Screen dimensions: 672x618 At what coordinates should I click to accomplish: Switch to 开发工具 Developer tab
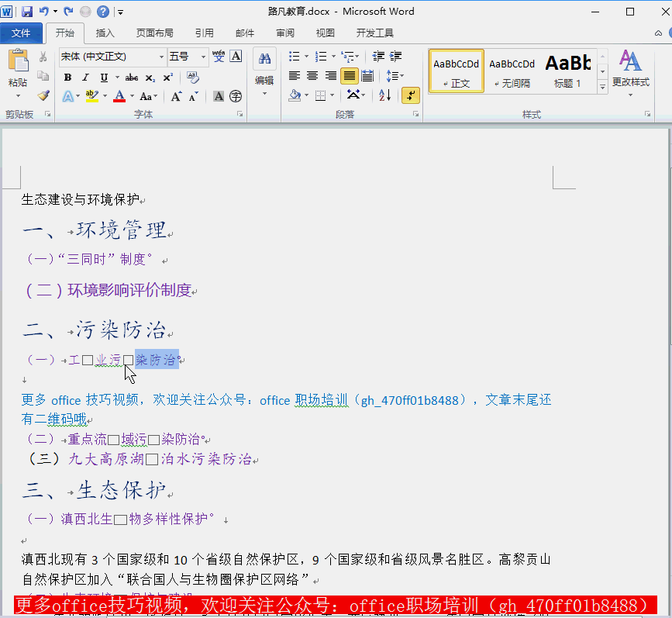coord(374,33)
